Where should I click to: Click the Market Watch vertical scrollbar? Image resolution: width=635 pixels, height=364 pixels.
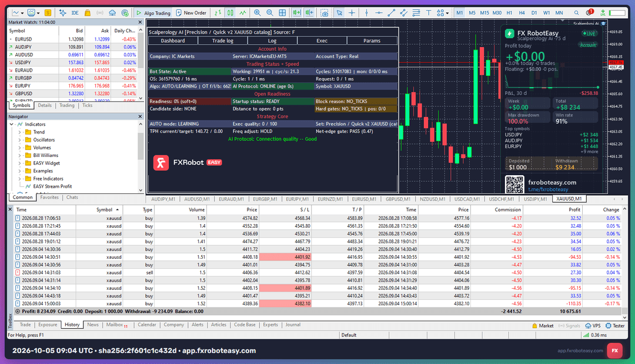[141, 64]
